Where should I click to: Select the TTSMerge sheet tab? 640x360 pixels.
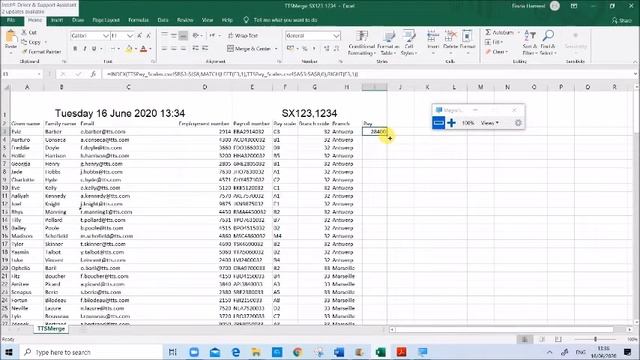pyautogui.click(x=51, y=329)
